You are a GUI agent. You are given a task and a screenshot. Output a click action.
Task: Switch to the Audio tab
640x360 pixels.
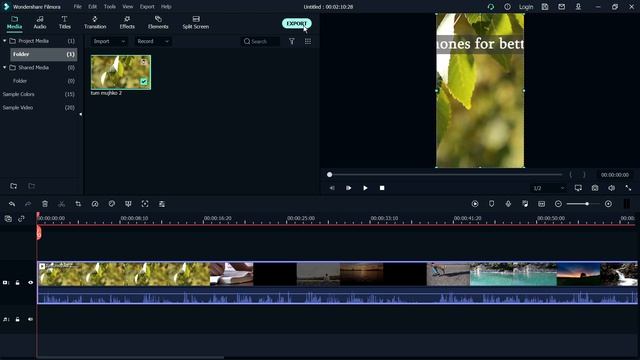point(40,22)
